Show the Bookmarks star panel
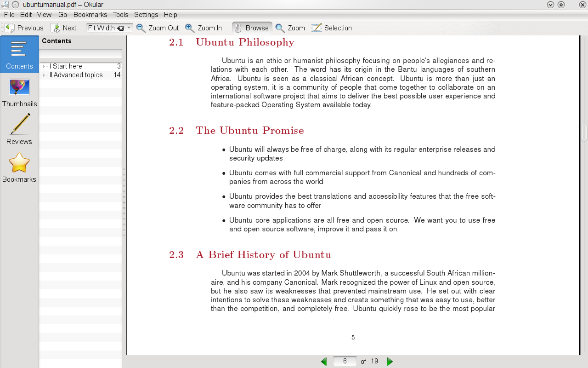This screenshot has height=368, width=588. 19,167
